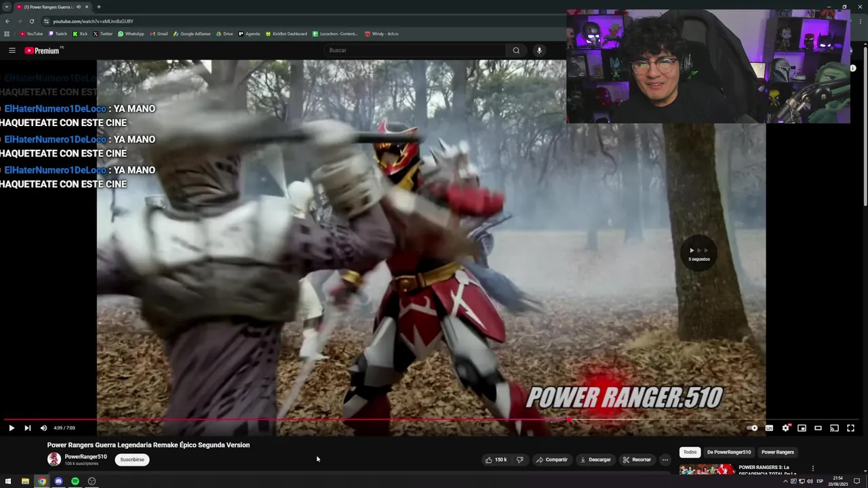Open Spotify from the taskbar
The width and height of the screenshot is (868, 488).
75,481
